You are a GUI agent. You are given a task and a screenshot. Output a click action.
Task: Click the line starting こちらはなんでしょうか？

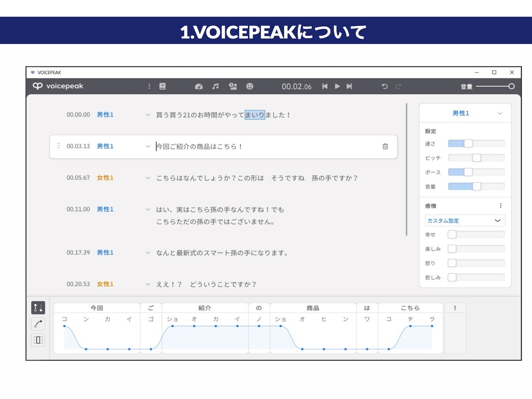click(257, 178)
